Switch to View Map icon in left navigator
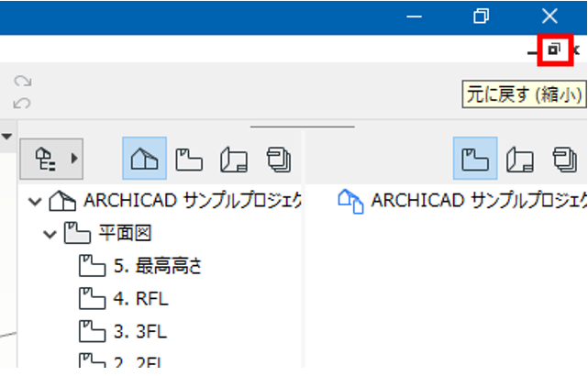 [189, 160]
